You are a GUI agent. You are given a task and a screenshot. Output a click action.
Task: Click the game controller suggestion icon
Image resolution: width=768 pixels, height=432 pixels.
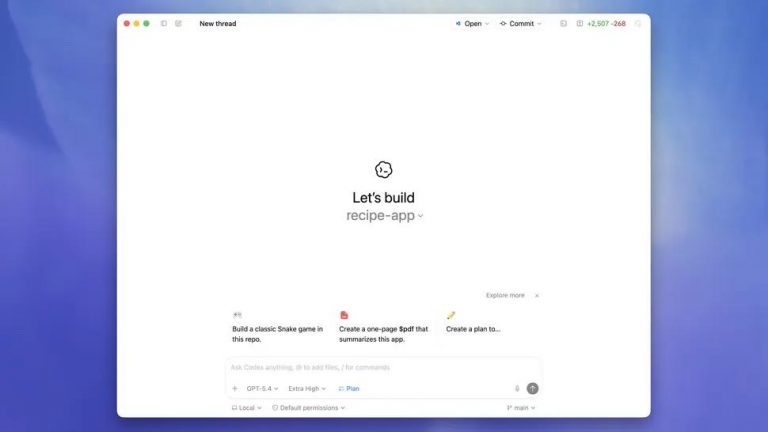(237, 315)
